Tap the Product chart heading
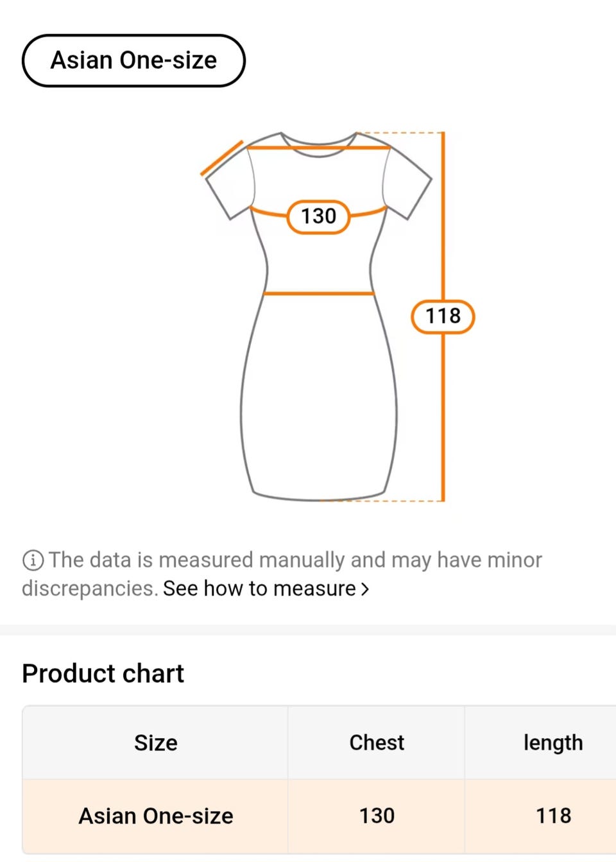 click(103, 673)
